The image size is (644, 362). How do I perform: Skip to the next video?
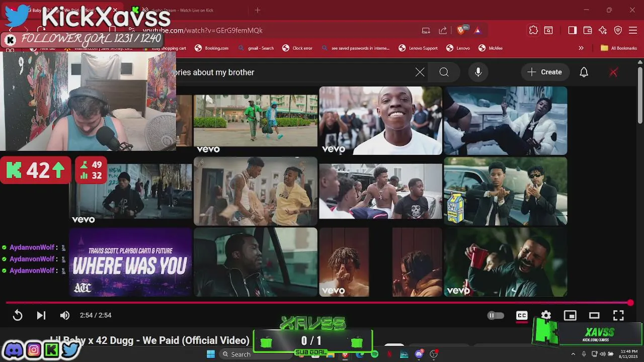point(41,315)
